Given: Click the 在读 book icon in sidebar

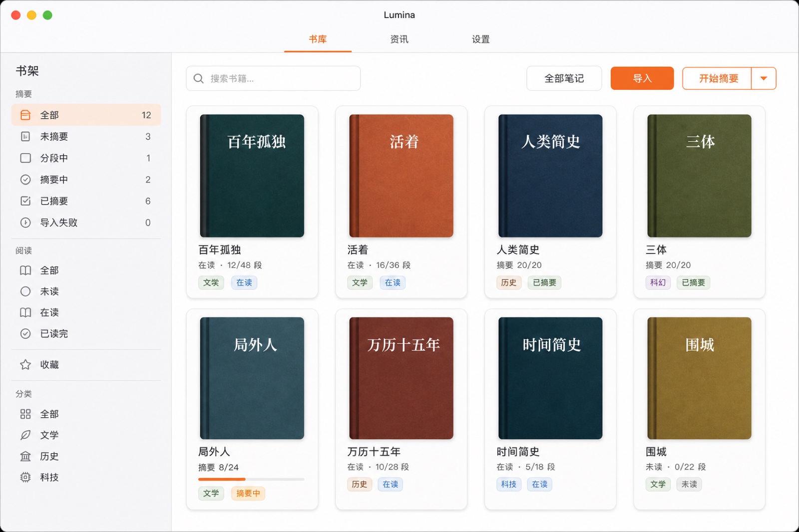Looking at the screenshot, I should point(25,312).
